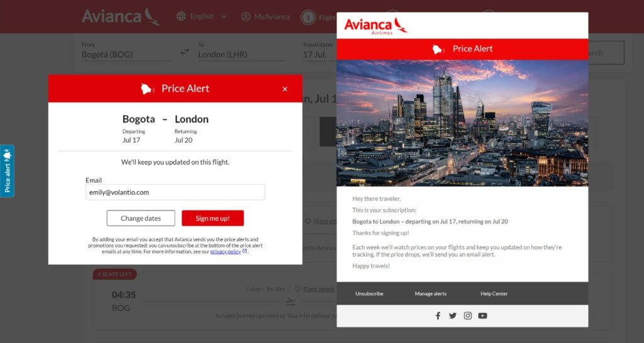644x343 pixels.
Task: Click the Sign me up! button
Action: click(x=213, y=218)
